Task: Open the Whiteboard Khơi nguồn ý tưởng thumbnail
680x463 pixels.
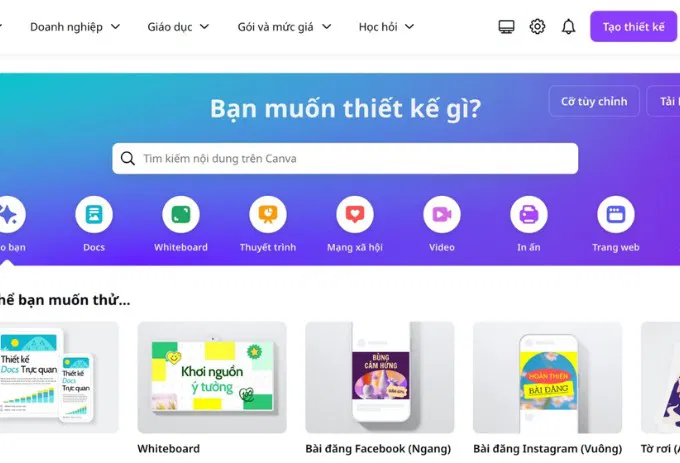Action: click(x=212, y=377)
